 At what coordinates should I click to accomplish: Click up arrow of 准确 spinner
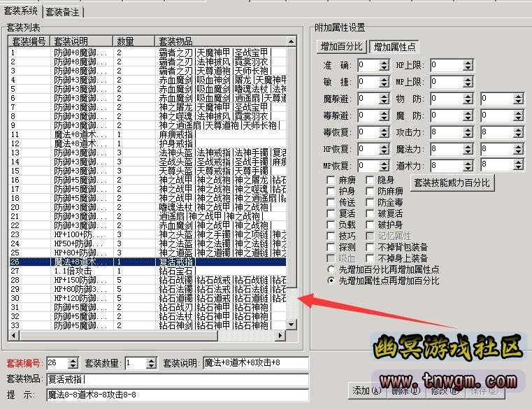tap(384, 62)
